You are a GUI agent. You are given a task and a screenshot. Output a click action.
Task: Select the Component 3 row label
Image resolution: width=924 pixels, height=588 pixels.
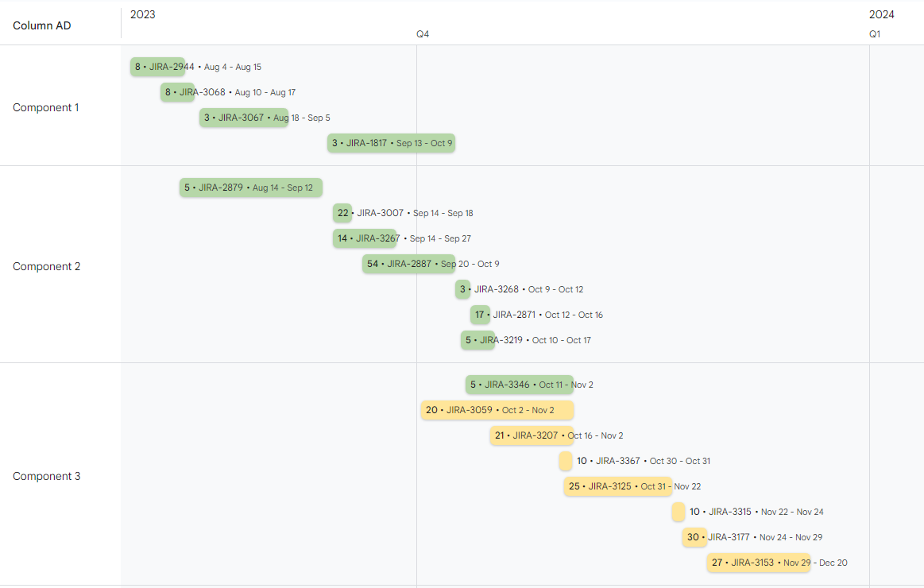(47, 475)
